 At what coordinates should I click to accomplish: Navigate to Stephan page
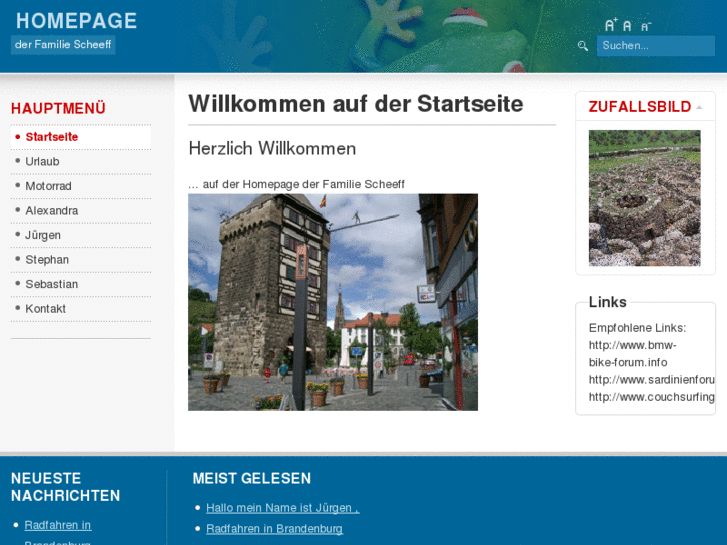(81, 260)
